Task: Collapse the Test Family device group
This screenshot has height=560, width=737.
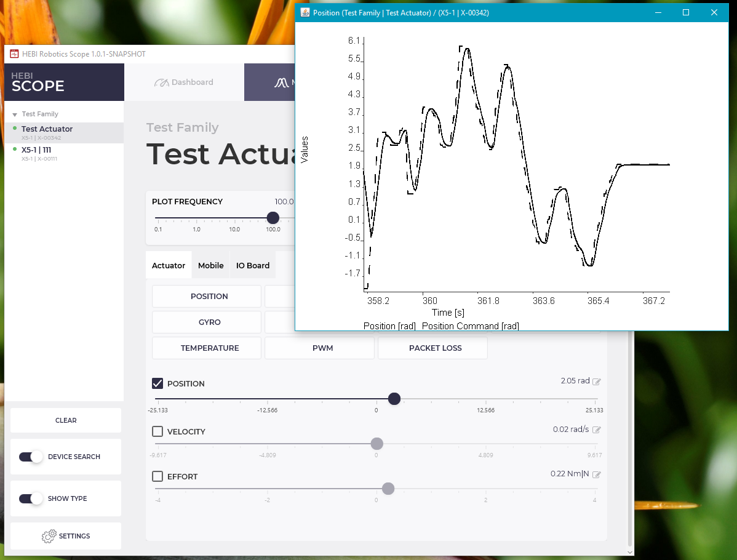Action: point(14,113)
